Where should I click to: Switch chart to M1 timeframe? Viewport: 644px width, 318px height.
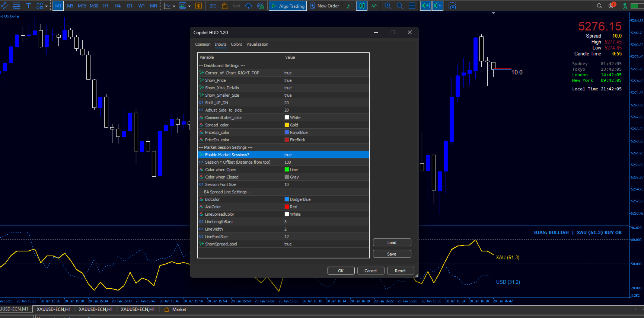[58, 6]
